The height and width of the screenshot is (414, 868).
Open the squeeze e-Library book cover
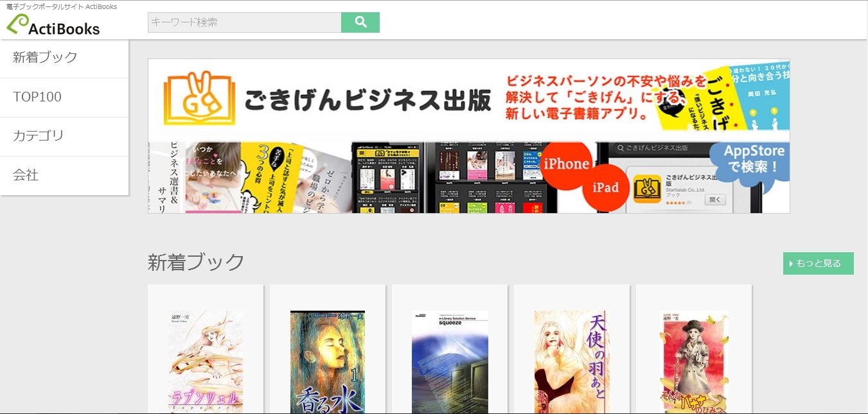coord(450,362)
